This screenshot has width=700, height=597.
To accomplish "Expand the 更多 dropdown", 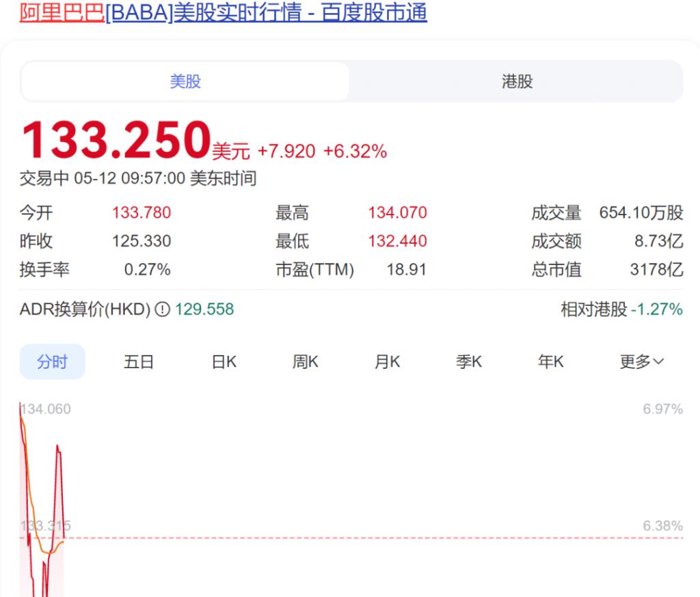I will (x=641, y=361).
